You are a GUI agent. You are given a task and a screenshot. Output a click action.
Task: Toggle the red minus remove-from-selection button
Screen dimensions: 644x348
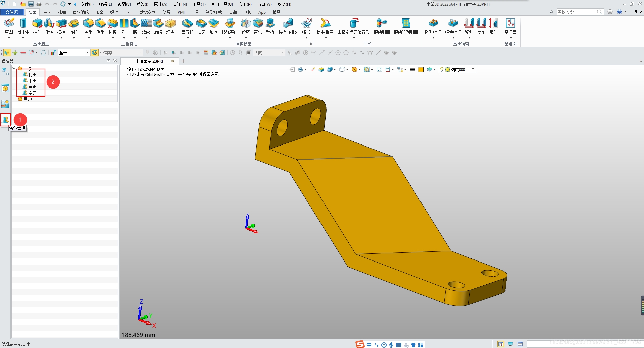coord(23,53)
